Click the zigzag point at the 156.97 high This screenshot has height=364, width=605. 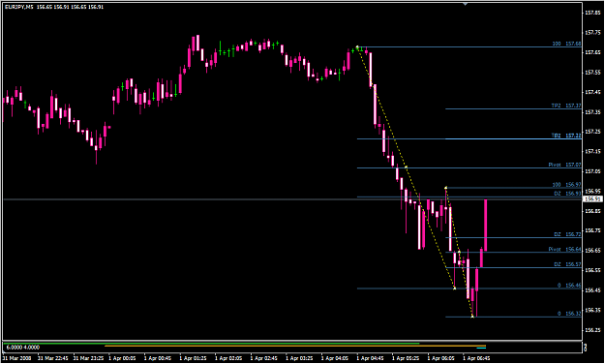coord(446,188)
